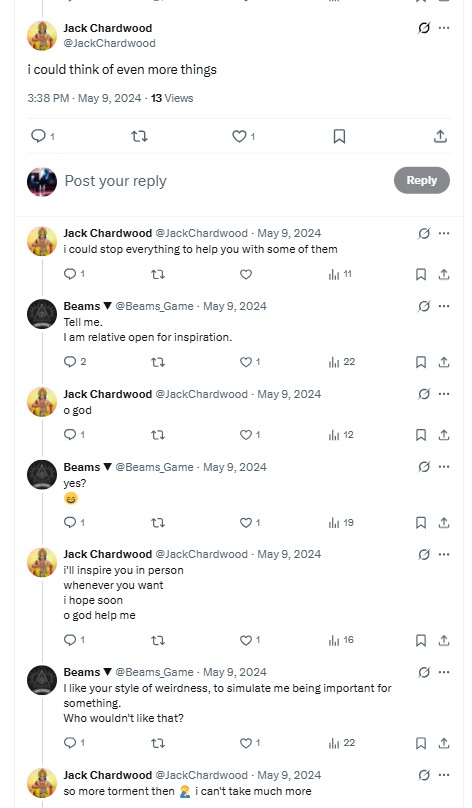Bookmark the main Jack Chardwood post
Viewport: 472px width, 808px height.
click(339, 136)
